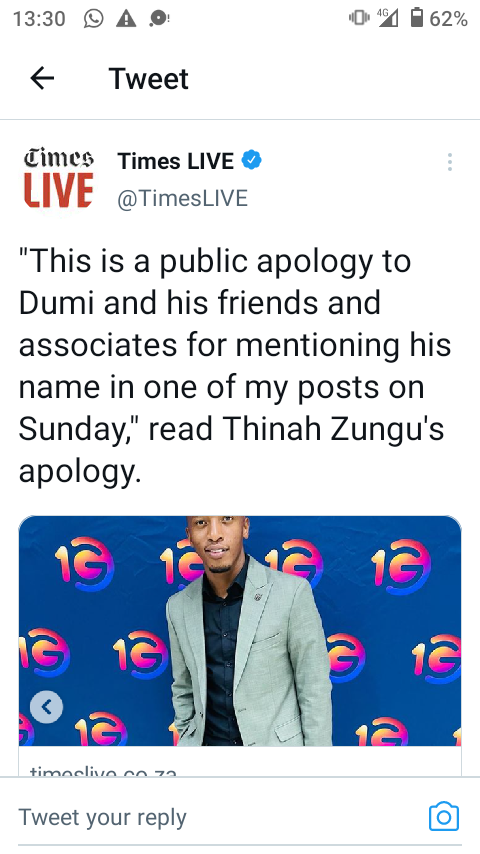The image size is (480, 854).
Task: Open the man in suit photo
Action: point(240,631)
